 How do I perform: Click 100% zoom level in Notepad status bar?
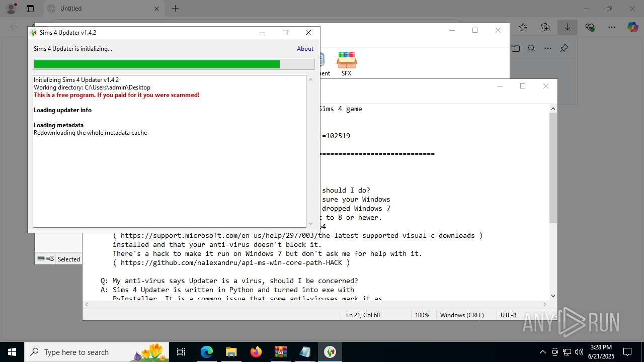point(422,315)
